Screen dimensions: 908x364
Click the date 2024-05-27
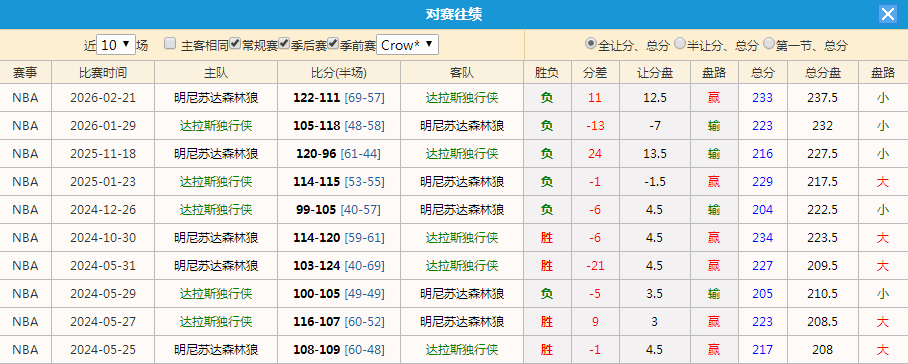(103, 322)
